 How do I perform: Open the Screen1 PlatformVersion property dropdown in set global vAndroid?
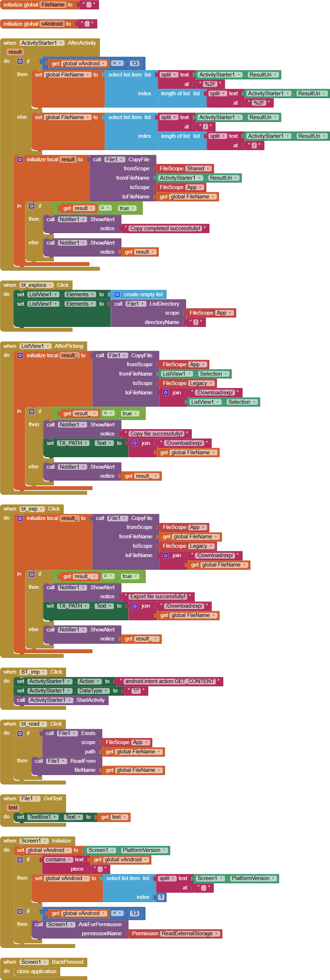pos(164,850)
